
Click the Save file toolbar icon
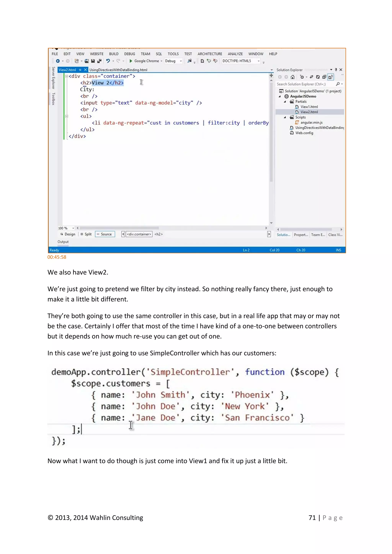(93, 61)
